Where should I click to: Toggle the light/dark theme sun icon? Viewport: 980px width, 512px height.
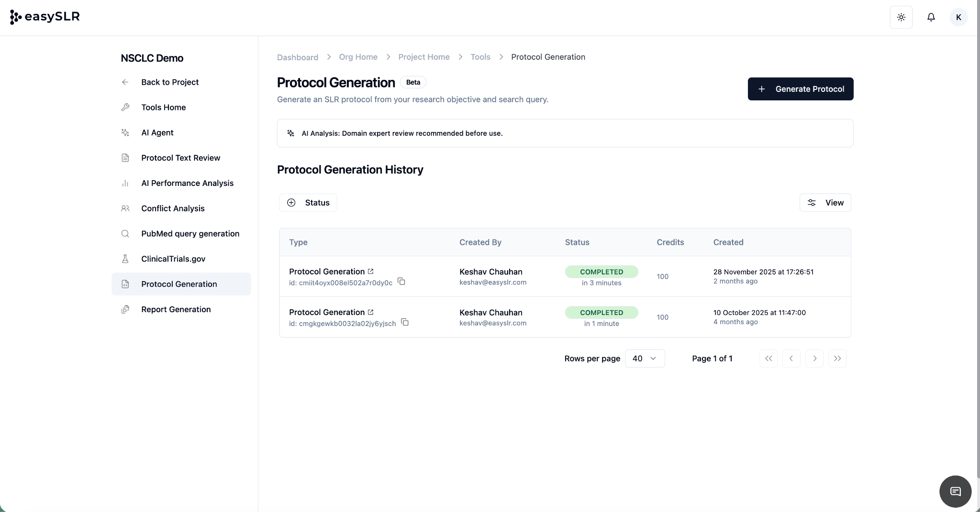point(901,17)
